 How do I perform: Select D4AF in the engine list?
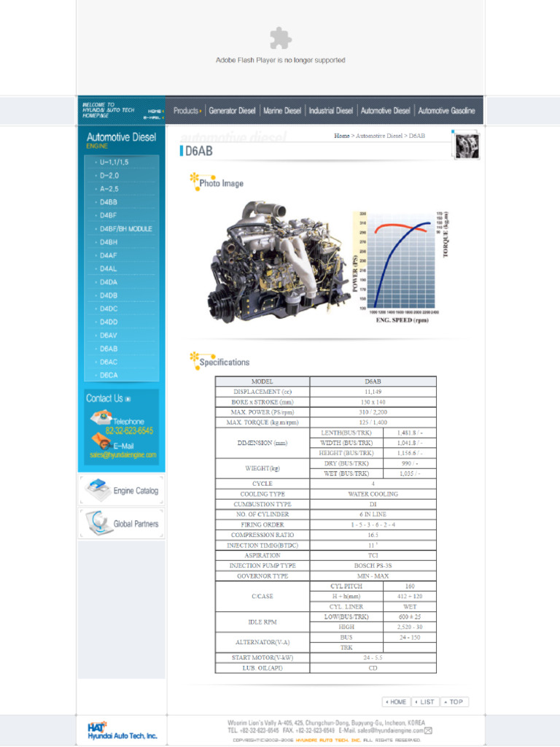(108, 255)
